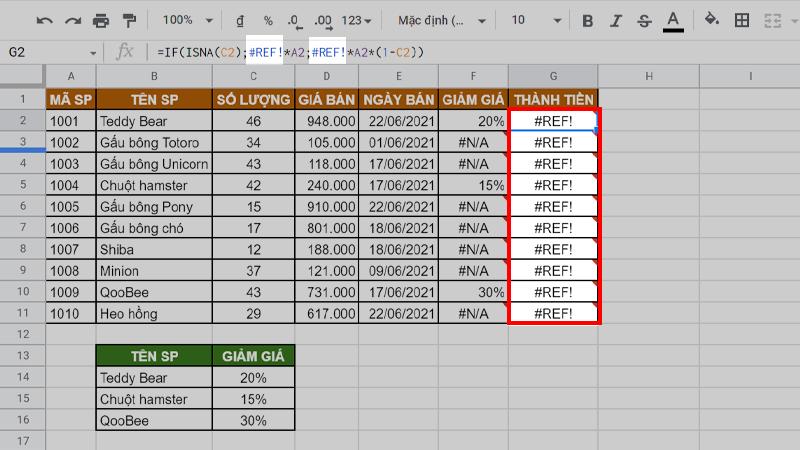Select column D header

click(x=327, y=76)
